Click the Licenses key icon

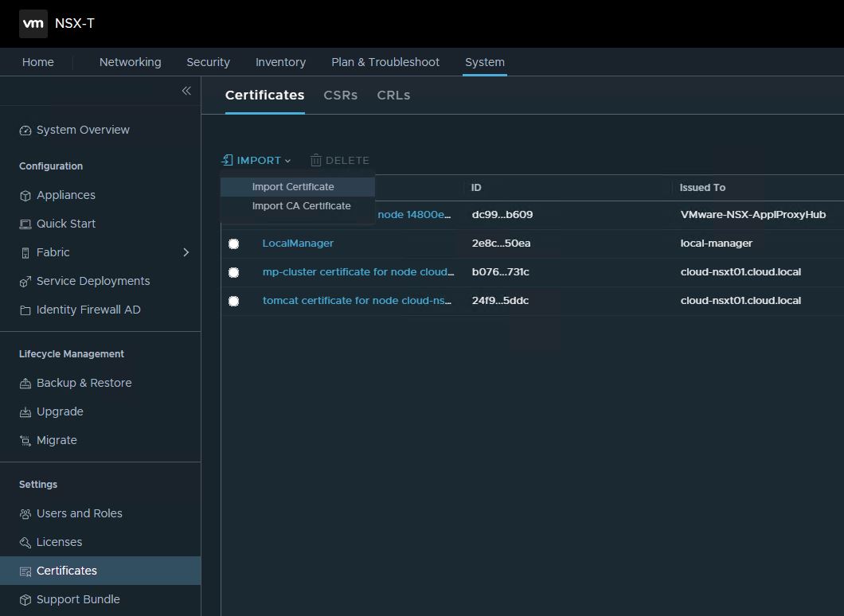[25, 543]
